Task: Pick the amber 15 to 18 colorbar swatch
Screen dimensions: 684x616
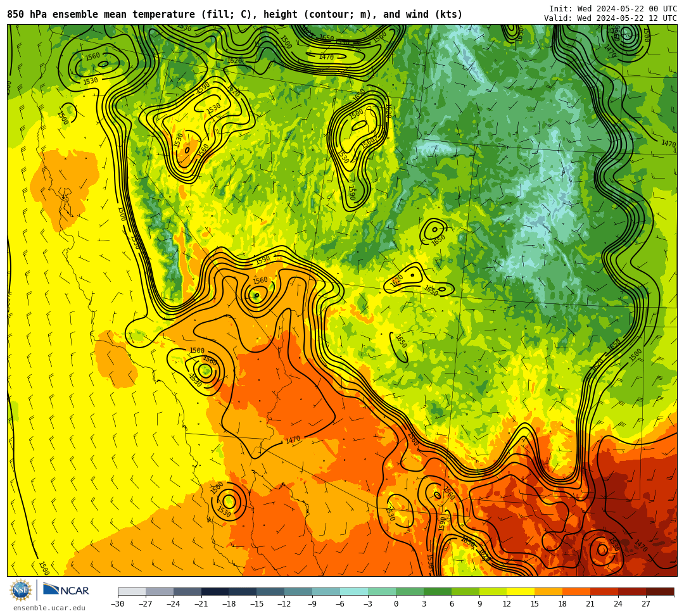Action: (x=548, y=591)
